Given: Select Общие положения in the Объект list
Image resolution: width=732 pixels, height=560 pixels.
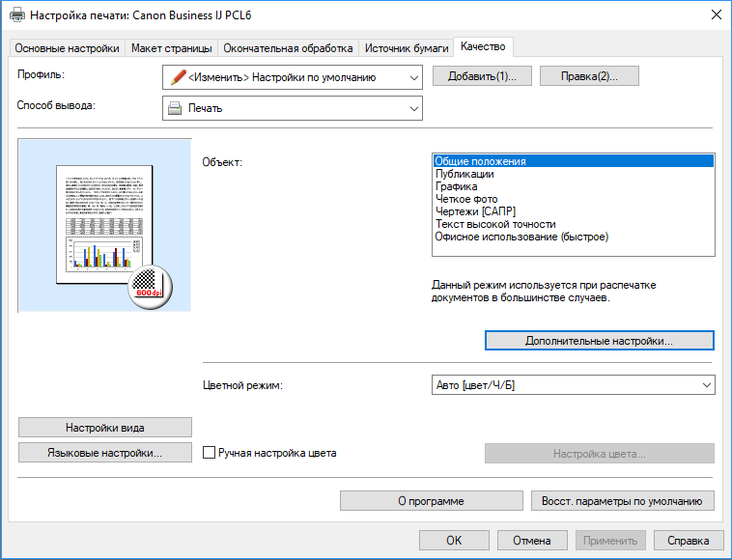Looking at the screenshot, I should (x=574, y=161).
